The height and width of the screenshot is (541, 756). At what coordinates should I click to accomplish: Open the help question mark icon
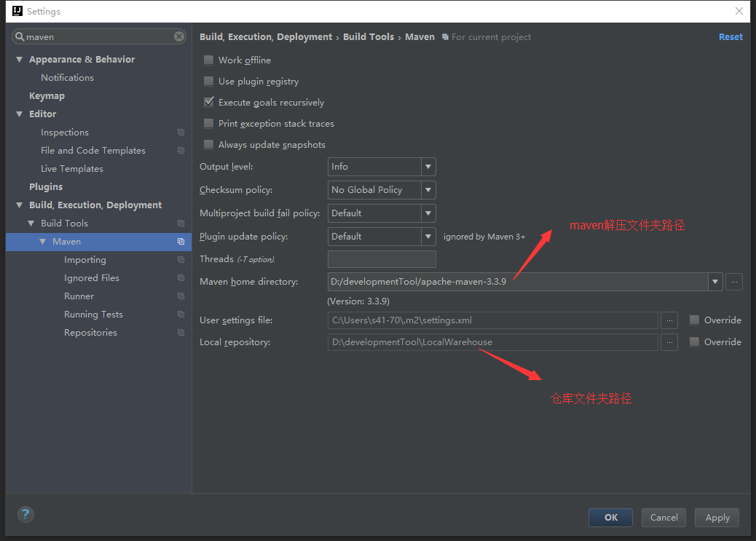[x=25, y=515]
